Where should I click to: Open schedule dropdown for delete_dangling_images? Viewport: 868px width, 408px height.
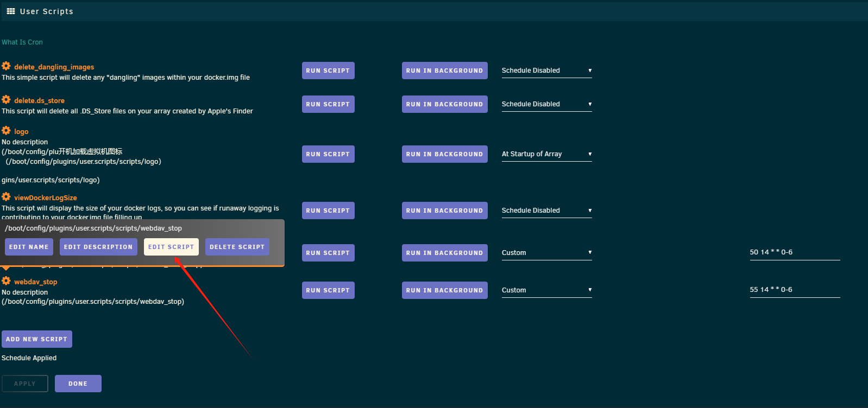pyautogui.click(x=546, y=71)
